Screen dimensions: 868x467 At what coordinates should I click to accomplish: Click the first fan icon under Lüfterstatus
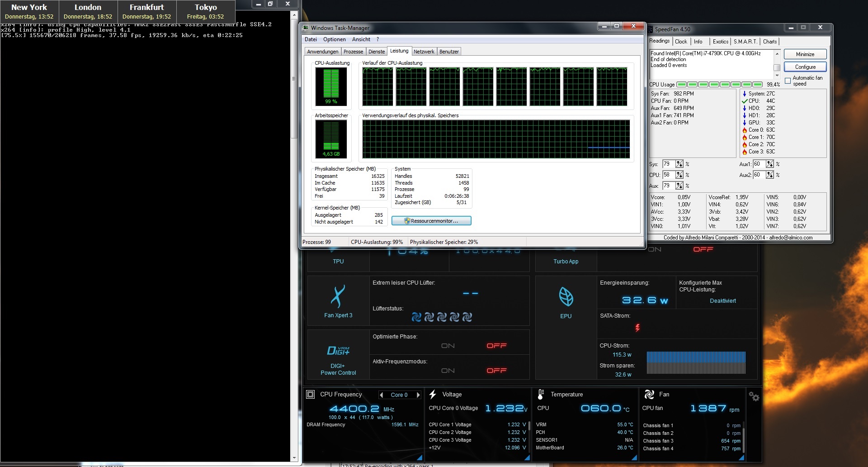[x=416, y=317]
